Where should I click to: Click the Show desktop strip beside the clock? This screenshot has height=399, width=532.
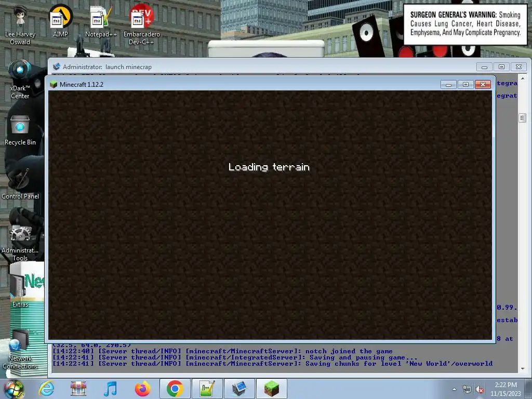528,389
